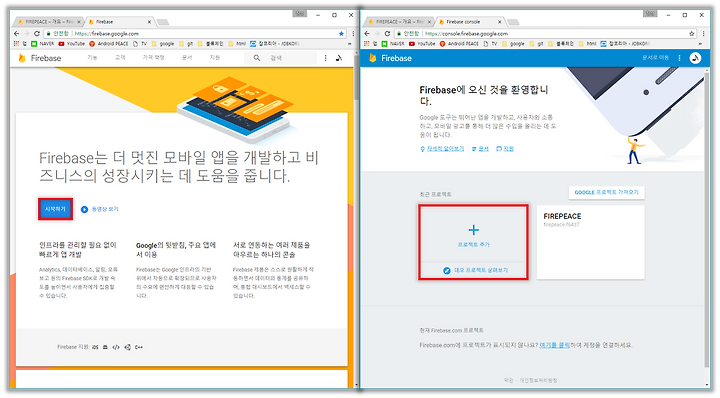This screenshot has width=720, height=398.
Task: Open google bookmark folder in right window
Action: tap(513, 44)
